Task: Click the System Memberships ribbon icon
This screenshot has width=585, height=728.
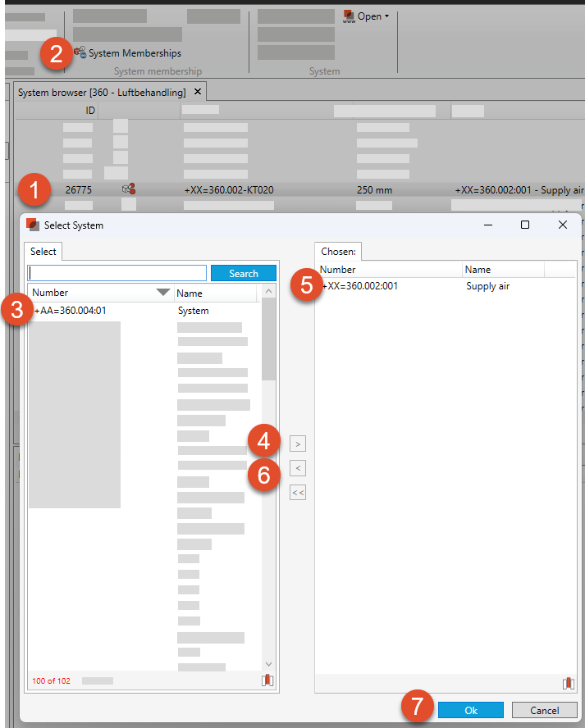Action: 80,52
